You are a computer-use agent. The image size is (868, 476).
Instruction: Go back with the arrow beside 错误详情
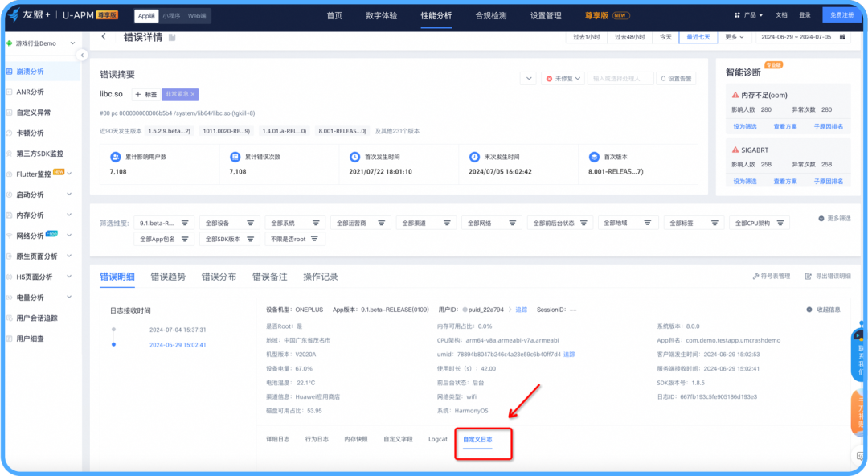(x=104, y=37)
